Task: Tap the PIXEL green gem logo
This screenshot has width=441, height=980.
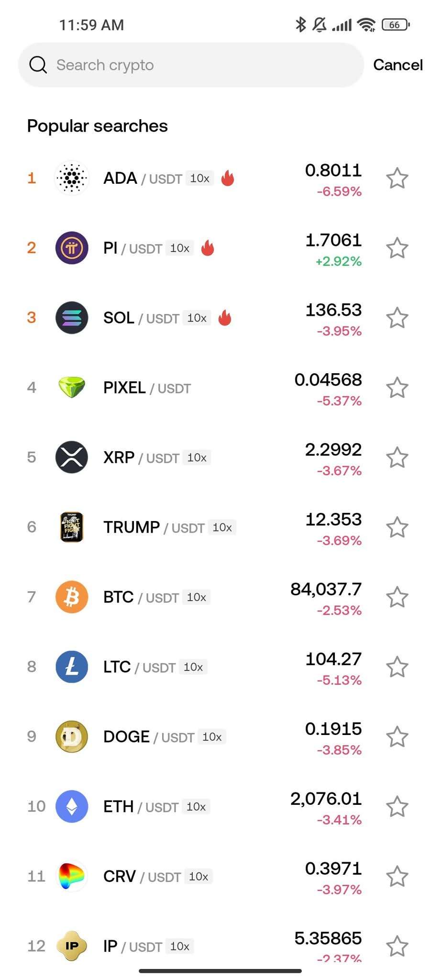Action: [x=72, y=387]
